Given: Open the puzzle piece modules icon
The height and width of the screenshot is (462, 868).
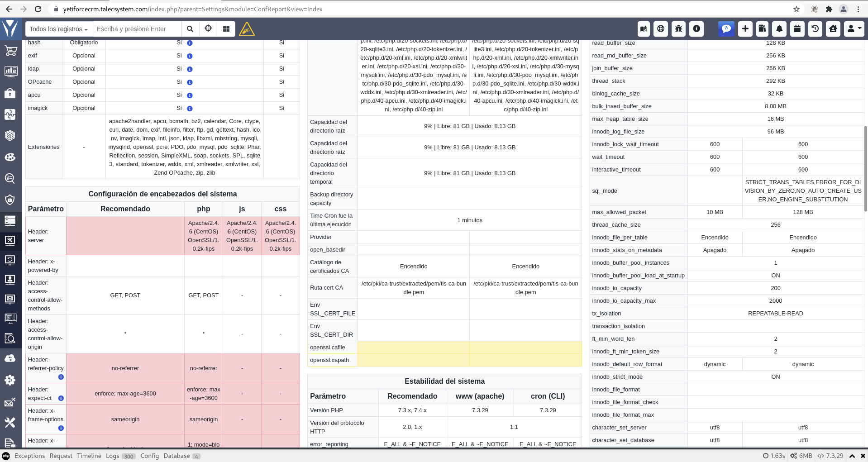Looking at the screenshot, I should (10, 114).
